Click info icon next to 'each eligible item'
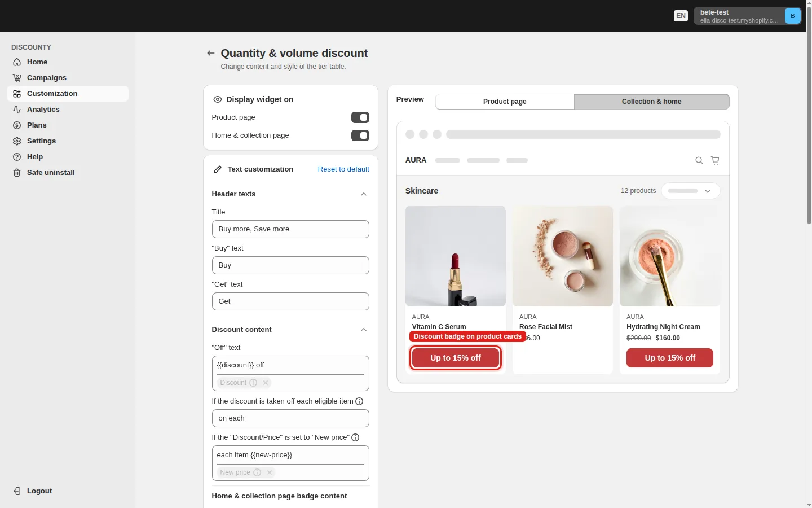812x508 pixels. [x=359, y=401]
